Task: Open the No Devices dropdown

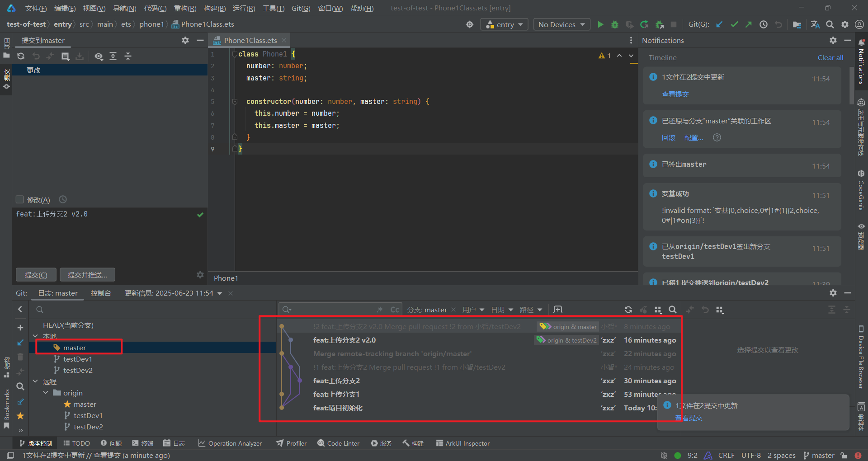Action: click(x=562, y=24)
